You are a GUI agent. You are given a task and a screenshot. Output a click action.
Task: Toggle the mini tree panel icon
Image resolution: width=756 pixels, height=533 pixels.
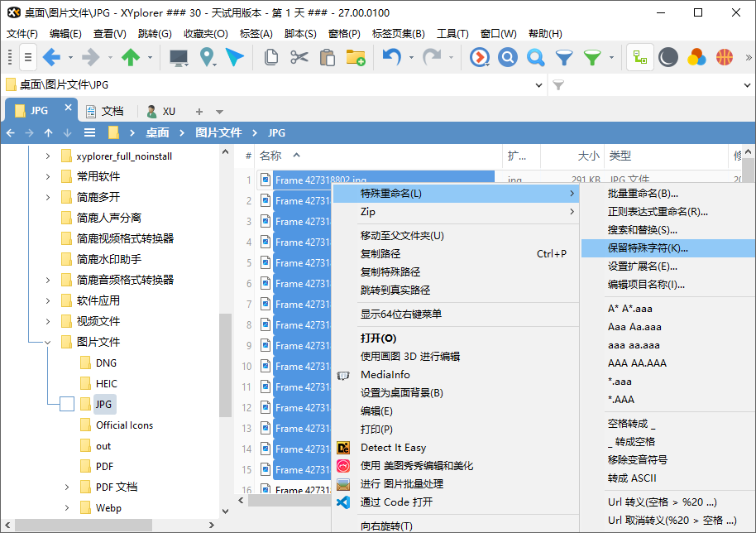click(639, 58)
